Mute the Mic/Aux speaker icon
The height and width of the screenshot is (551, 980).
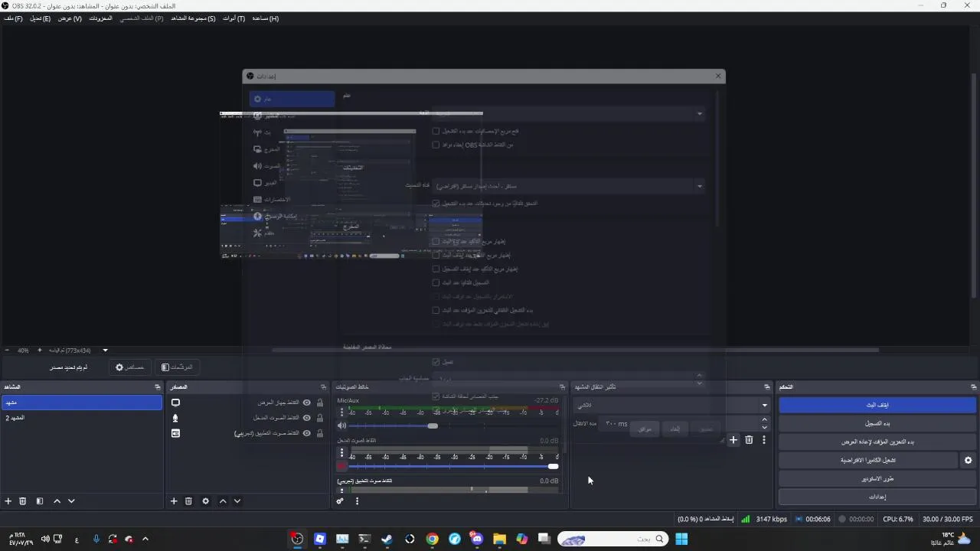click(342, 425)
